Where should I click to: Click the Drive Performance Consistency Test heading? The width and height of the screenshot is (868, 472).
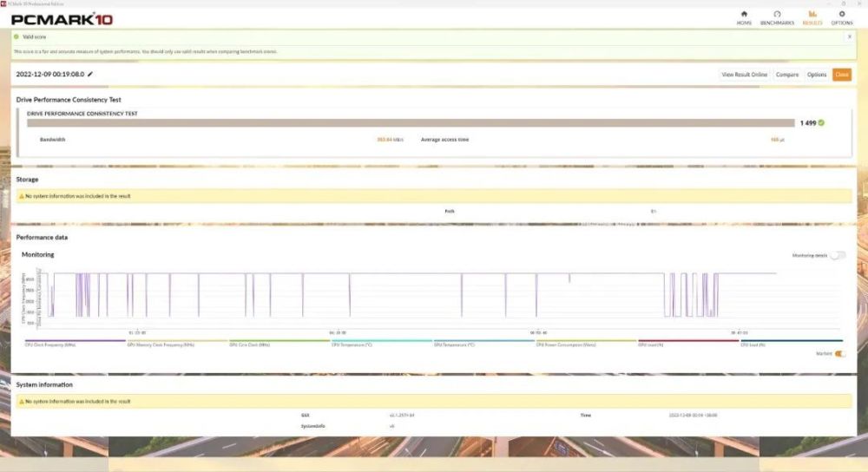tap(69, 100)
